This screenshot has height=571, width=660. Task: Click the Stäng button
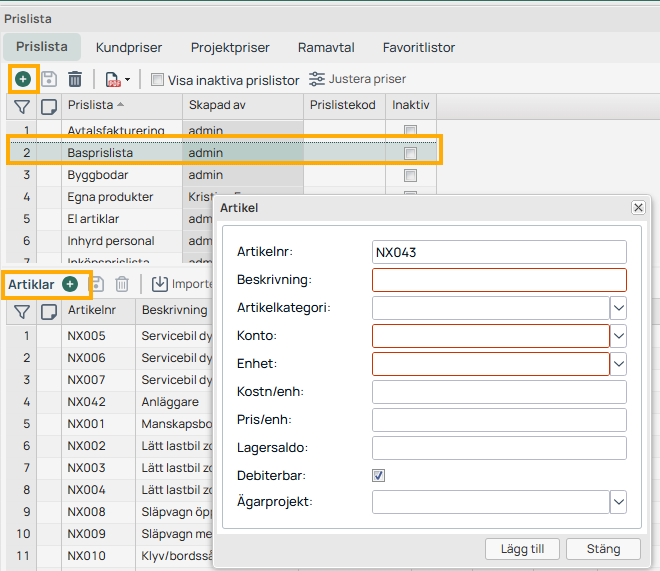coord(603,549)
